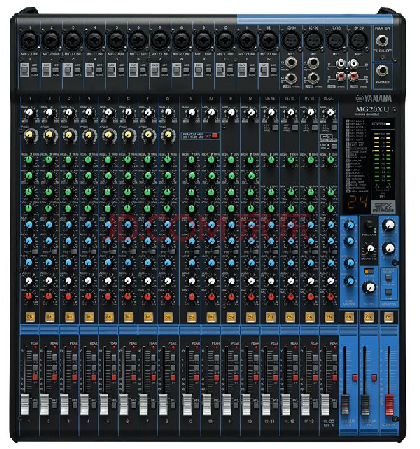
Task: Click the white FX return level knob
Action: [x=369, y=287]
